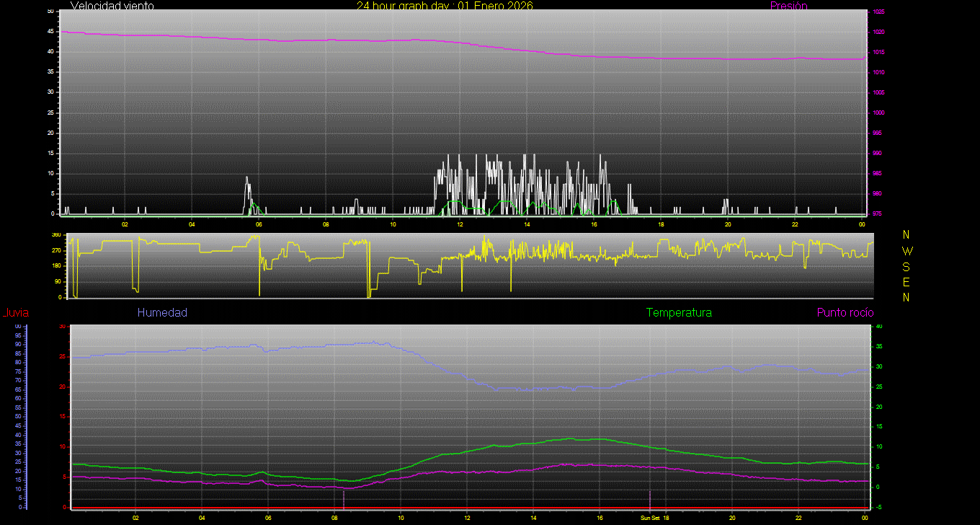Select the 24 hour graph day title
Screen dimensions: 980x525
click(x=445, y=6)
